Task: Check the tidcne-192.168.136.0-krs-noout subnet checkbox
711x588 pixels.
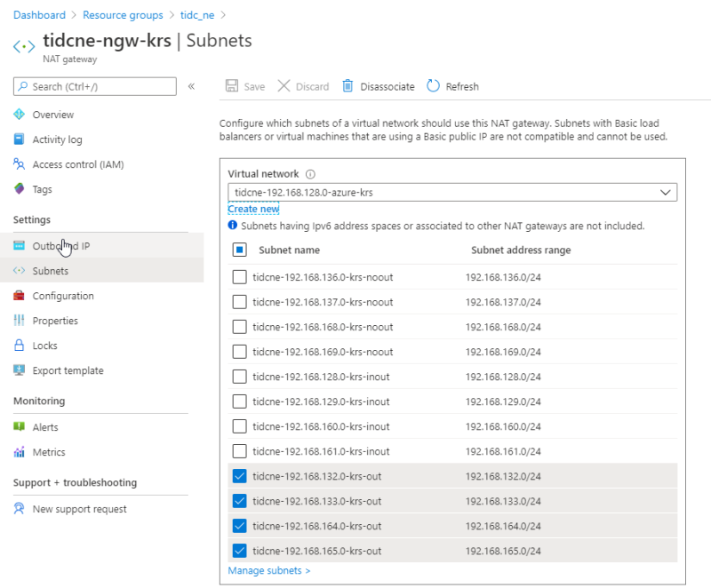Action: (x=239, y=277)
